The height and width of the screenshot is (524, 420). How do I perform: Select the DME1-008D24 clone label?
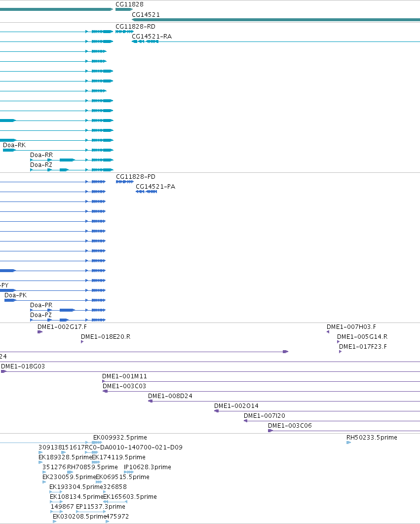point(170,396)
